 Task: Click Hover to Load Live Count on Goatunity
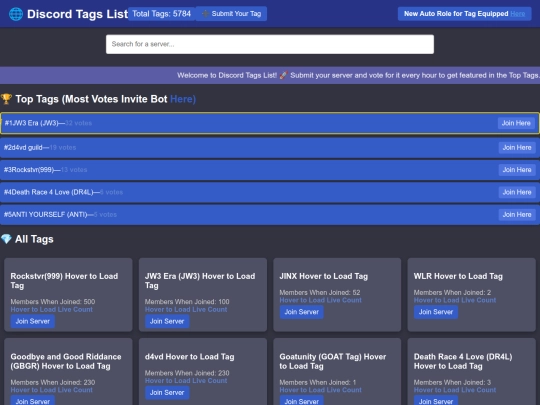tap(321, 390)
